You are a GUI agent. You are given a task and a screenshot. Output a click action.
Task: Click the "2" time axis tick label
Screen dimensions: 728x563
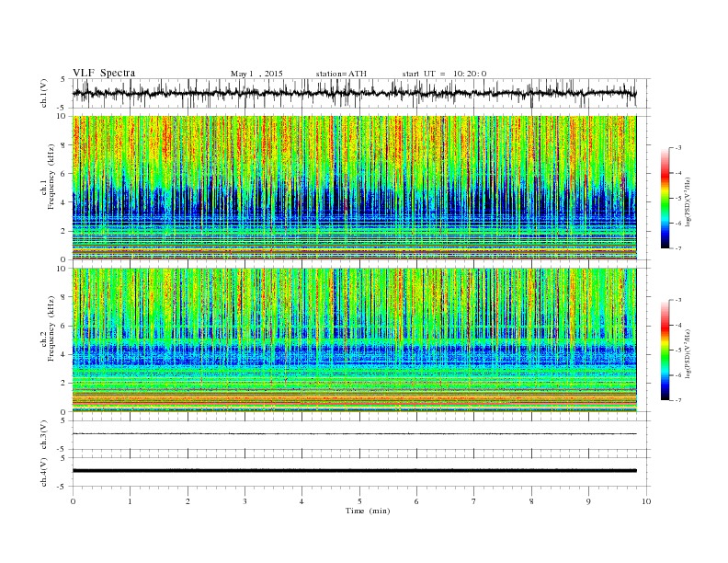point(188,501)
